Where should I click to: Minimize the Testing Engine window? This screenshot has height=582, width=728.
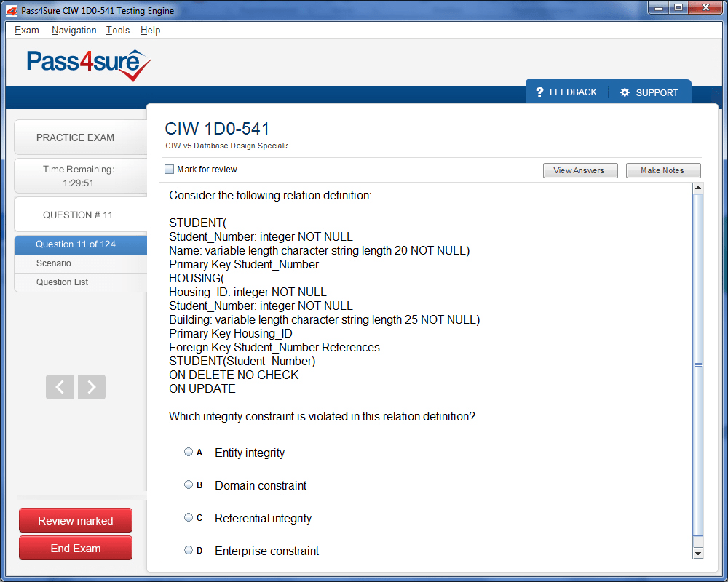click(x=658, y=7)
